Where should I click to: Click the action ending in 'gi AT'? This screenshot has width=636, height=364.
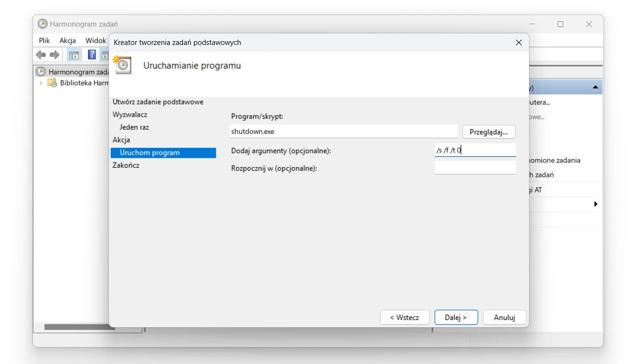click(x=536, y=190)
